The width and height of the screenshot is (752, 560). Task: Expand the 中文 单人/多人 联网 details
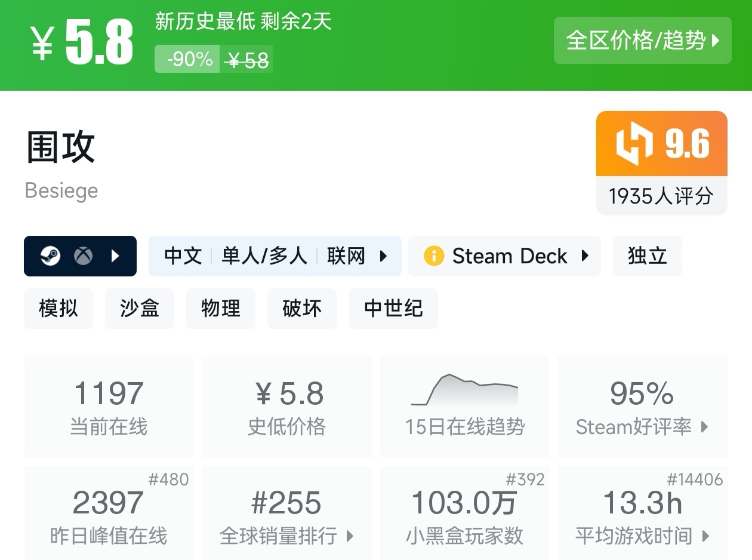pyautogui.click(x=275, y=256)
